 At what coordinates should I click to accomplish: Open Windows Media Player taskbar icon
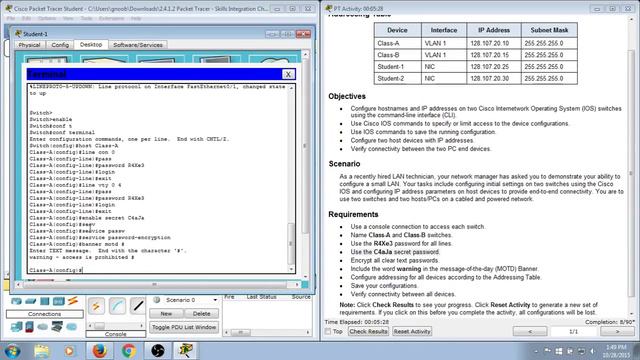[69, 351]
